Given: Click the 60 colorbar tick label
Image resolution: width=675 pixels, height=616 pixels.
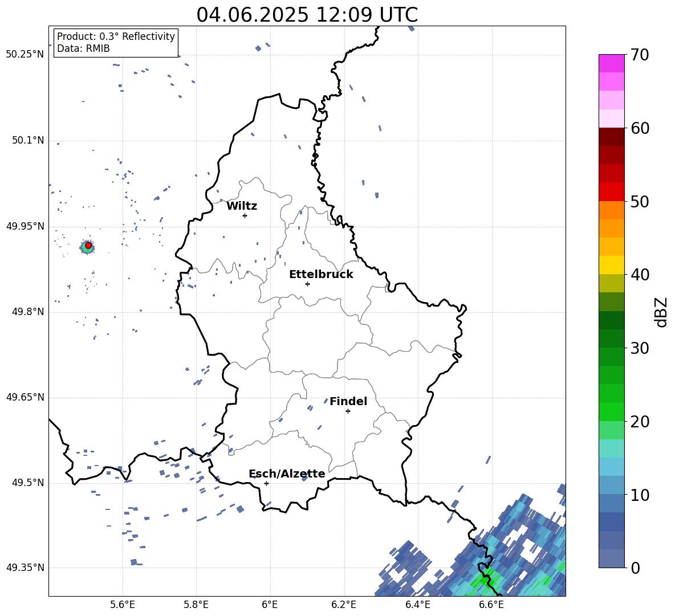Looking at the screenshot, I should 640,128.
